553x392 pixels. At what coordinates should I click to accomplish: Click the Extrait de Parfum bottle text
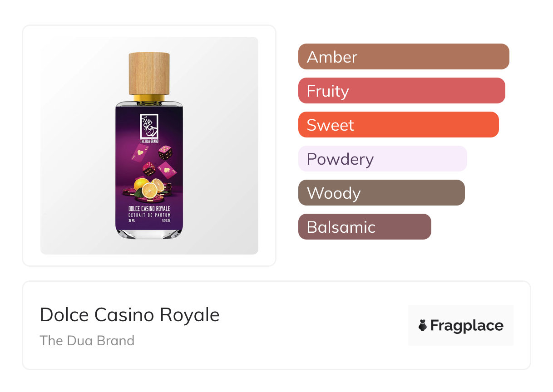coord(149,215)
